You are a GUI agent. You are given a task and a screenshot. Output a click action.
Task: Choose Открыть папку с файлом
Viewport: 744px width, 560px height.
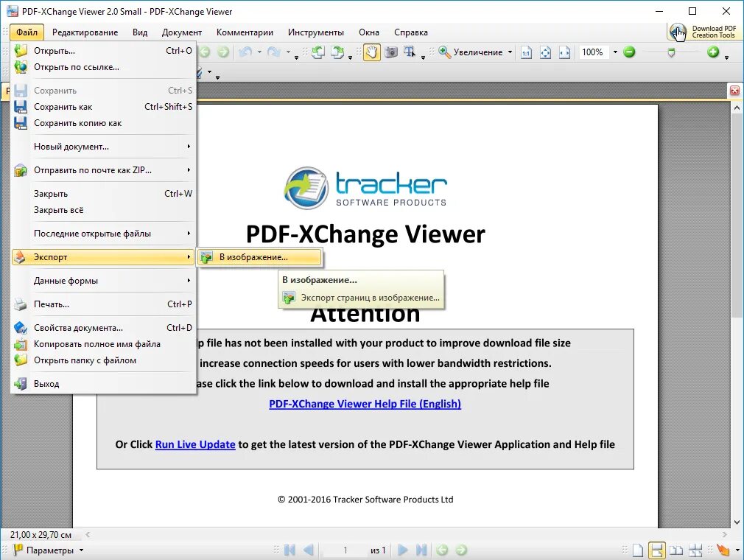(x=103, y=360)
